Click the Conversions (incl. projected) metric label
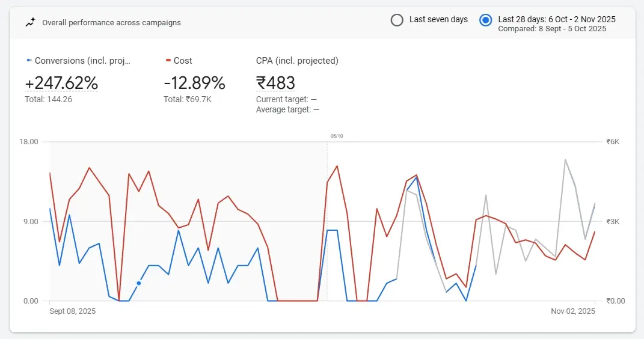Image resolution: width=644 pixels, height=339 pixels. [x=82, y=61]
